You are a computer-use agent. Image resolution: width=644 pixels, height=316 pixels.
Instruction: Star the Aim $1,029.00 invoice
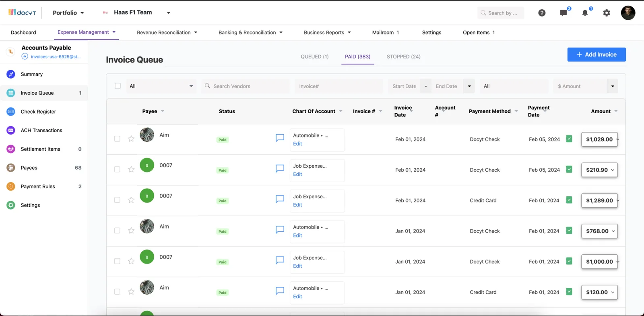click(131, 139)
